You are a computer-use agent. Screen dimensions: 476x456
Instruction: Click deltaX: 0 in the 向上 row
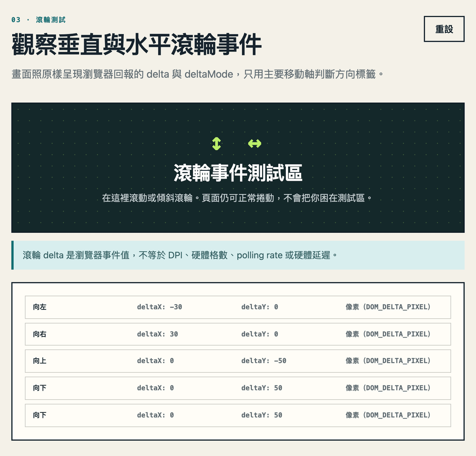155,361
